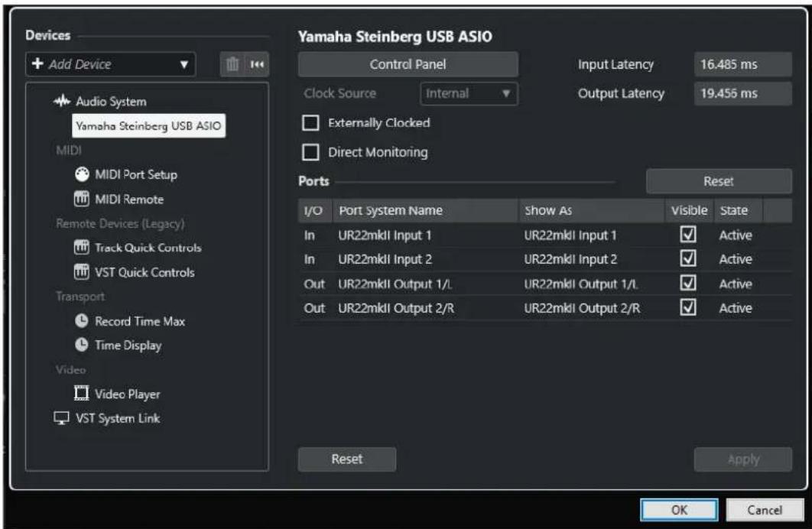Enable the Direct Monitoring checkbox
Viewport: 812px width, 529px height.
click(310, 152)
